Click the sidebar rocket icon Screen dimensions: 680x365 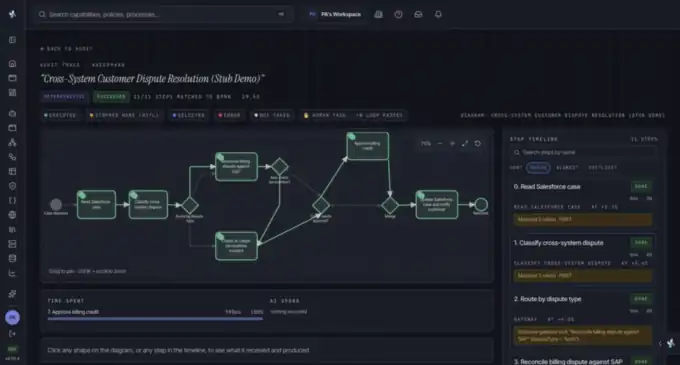point(12,294)
